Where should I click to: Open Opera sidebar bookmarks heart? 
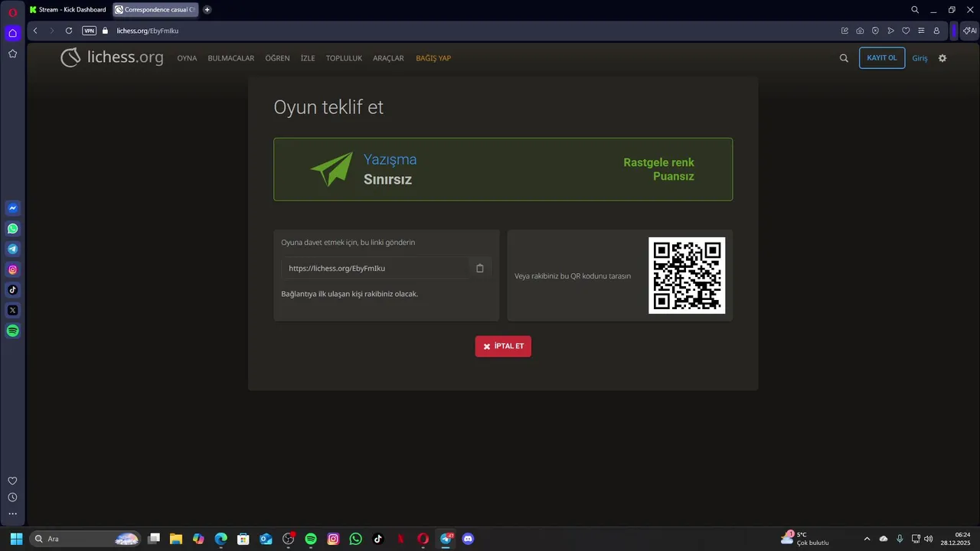[x=12, y=481]
